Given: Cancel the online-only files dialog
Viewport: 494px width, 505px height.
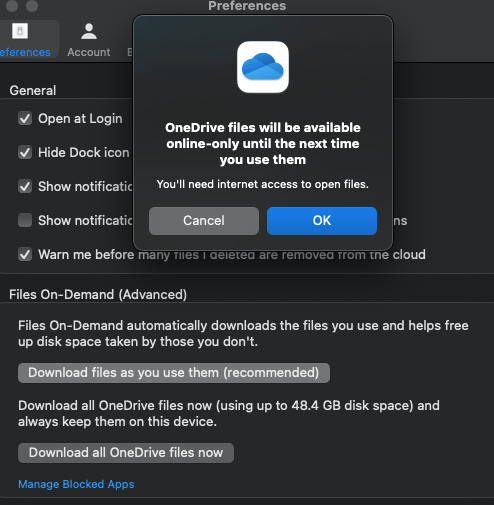Looking at the screenshot, I should tap(204, 221).
